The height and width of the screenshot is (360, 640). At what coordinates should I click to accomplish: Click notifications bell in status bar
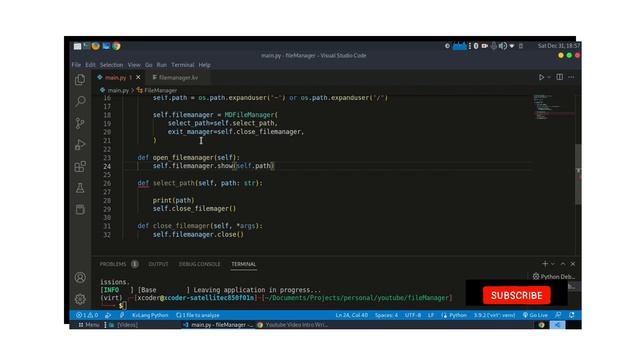(572, 315)
